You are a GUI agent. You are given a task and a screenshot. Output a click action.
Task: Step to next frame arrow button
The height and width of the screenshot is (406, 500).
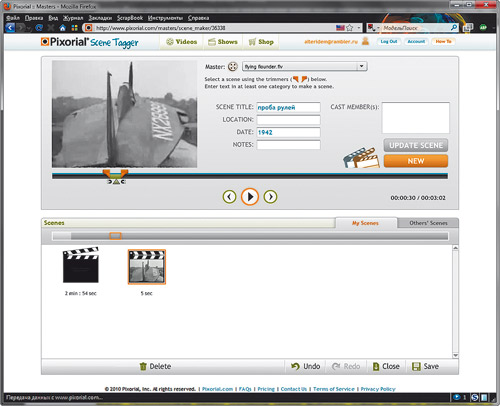[x=270, y=197]
